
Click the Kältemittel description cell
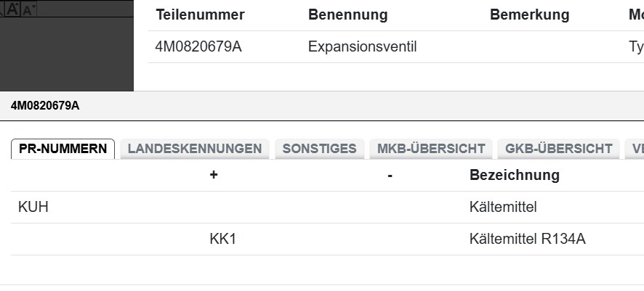[x=503, y=208]
